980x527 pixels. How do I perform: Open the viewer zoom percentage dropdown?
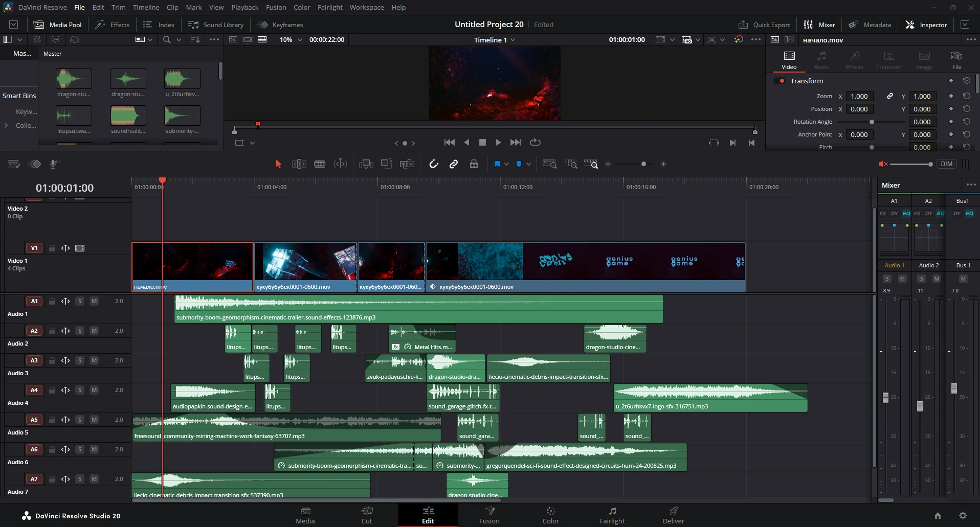[291, 39]
